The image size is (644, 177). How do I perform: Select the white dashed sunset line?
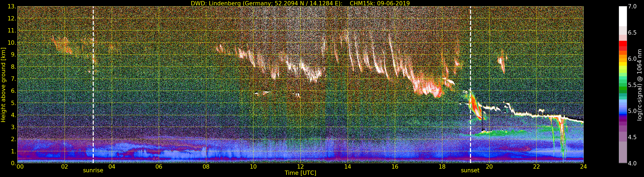point(471,85)
